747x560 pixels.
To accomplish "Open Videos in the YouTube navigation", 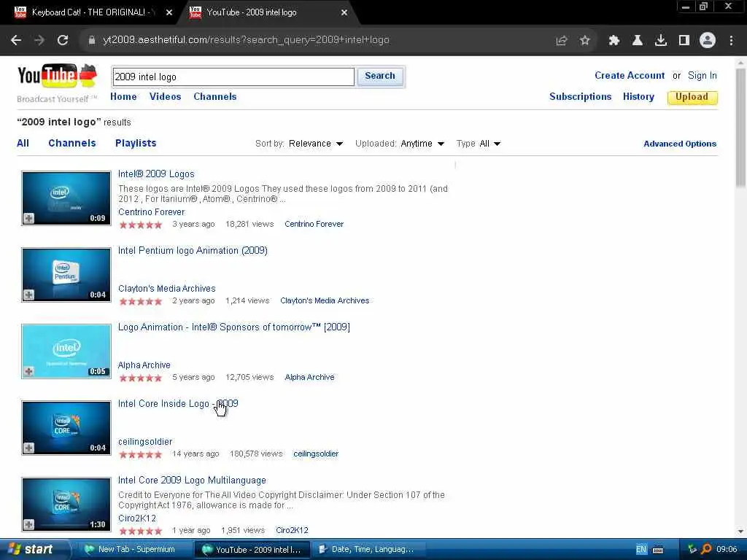I will click(166, 97).
